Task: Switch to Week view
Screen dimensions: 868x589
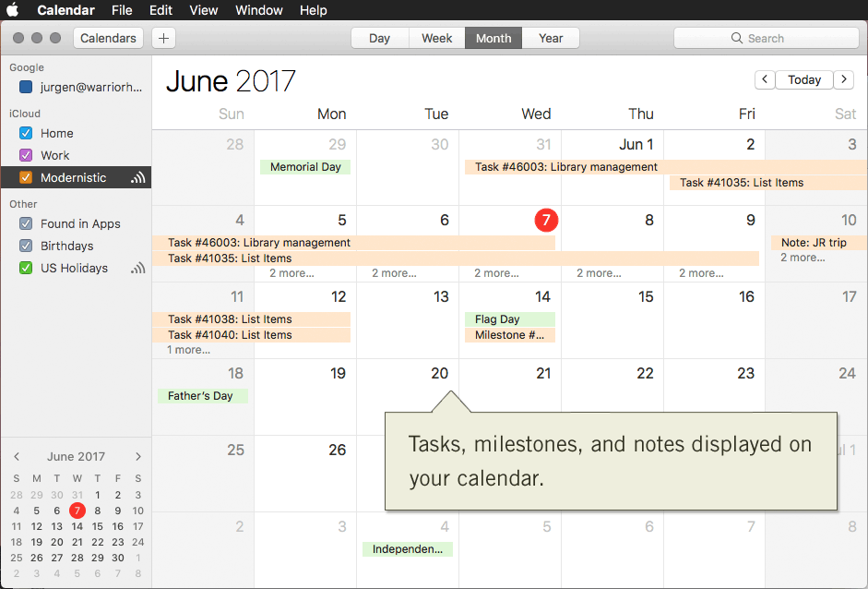Action: (x=437, y=38)
